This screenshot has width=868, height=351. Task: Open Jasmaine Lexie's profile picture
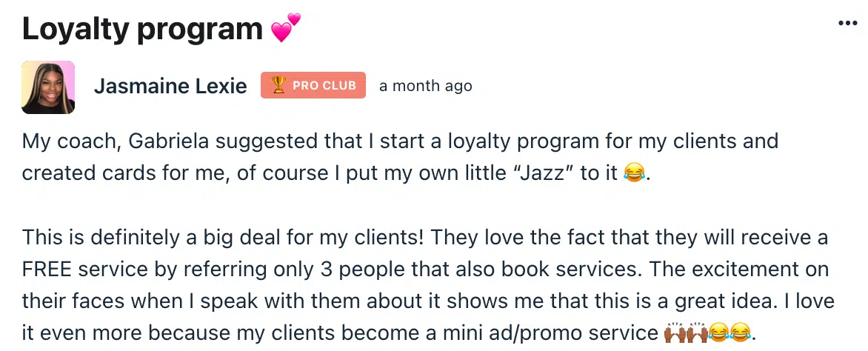pyautogui.click(x=48, y=87)
